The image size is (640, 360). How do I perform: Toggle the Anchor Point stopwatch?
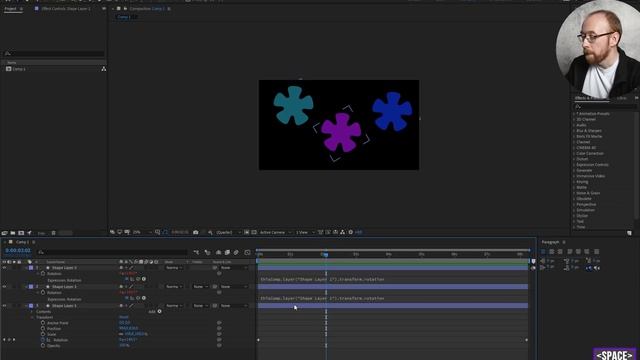pos(43,323)
